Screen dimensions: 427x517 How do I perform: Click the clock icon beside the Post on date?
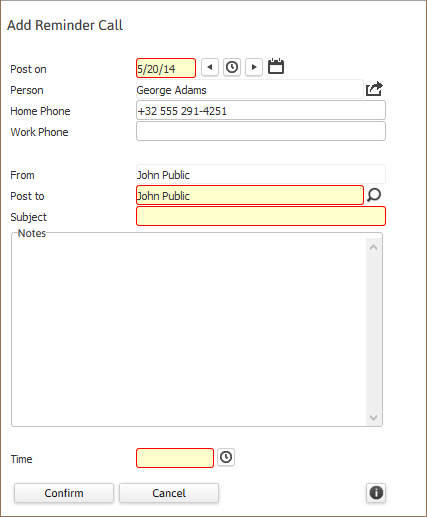pos(232,67)
